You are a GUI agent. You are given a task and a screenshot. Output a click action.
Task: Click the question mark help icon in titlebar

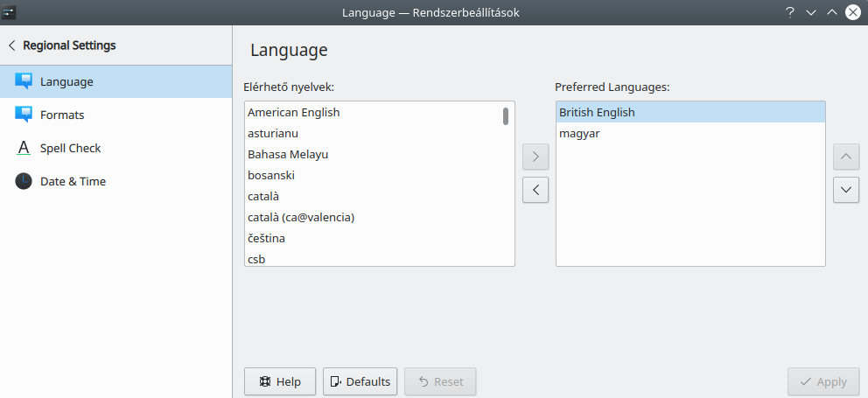click(790, 12)
